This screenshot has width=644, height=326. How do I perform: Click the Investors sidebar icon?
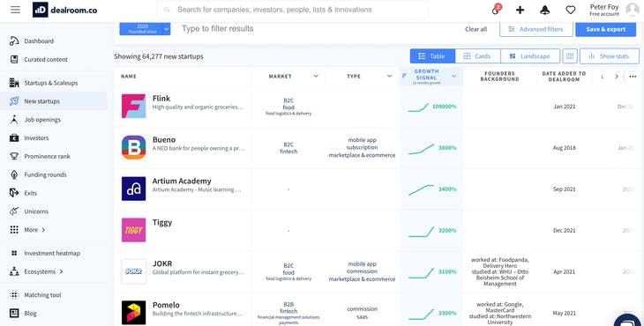coord(14,137)
